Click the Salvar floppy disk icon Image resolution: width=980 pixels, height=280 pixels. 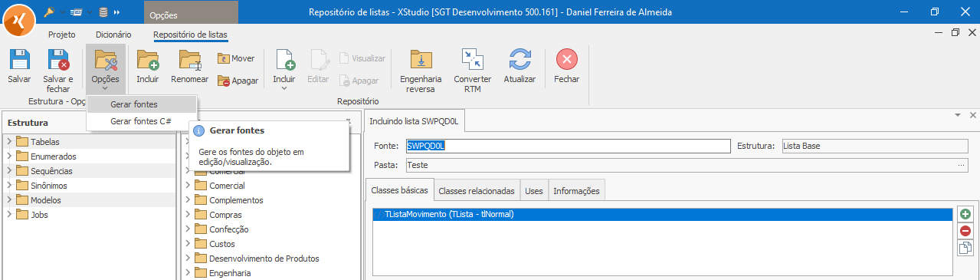tap(19, 60)
